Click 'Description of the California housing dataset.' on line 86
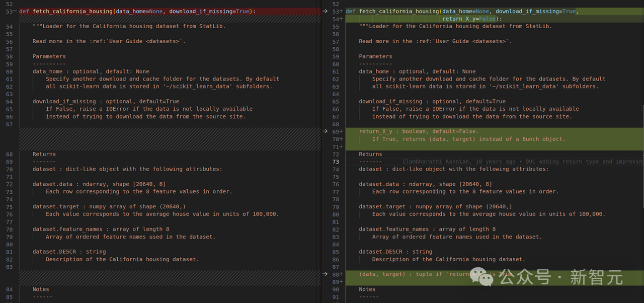This screenshot has height=303, width=644. pos(449,259)
